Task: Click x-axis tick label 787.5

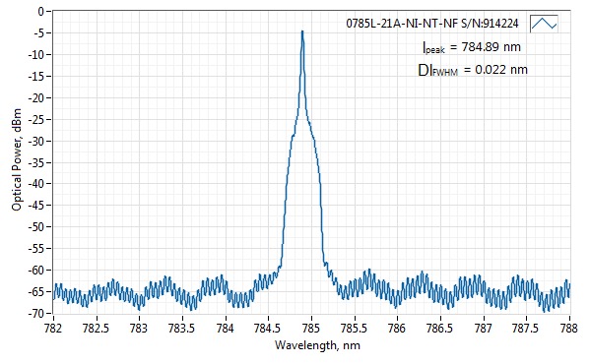Action: tap(526, 329)
